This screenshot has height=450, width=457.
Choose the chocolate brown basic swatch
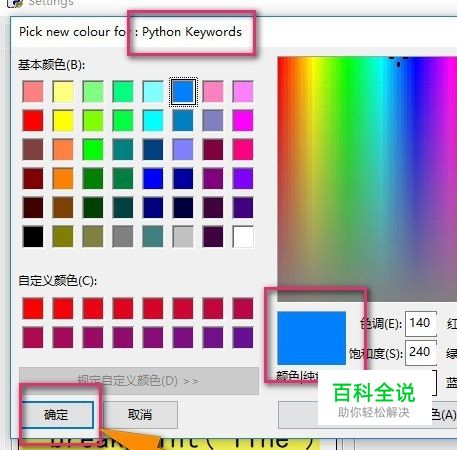(x=63, y=207)
